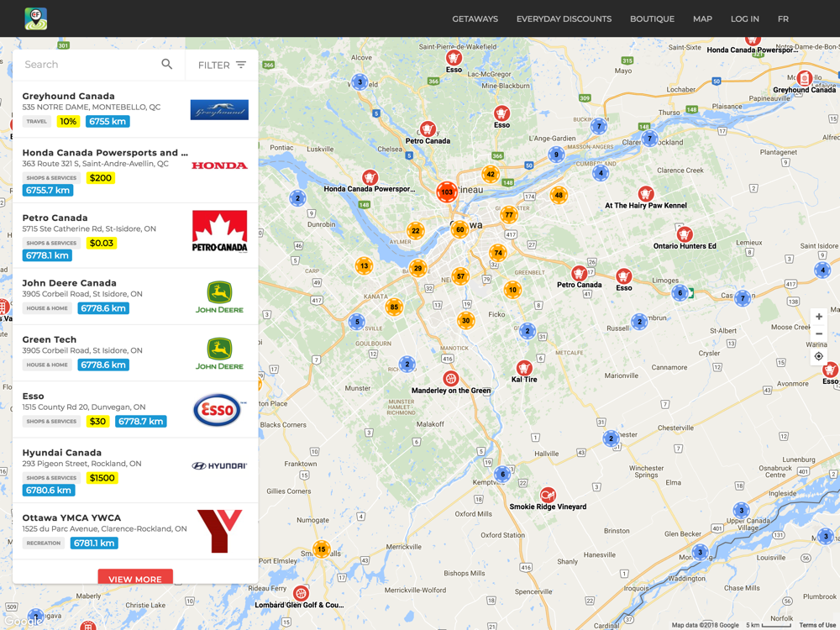Open Ottawa YMCA YWCA listing
Screen dimensions: 840x630
click(x=135, y=531)
